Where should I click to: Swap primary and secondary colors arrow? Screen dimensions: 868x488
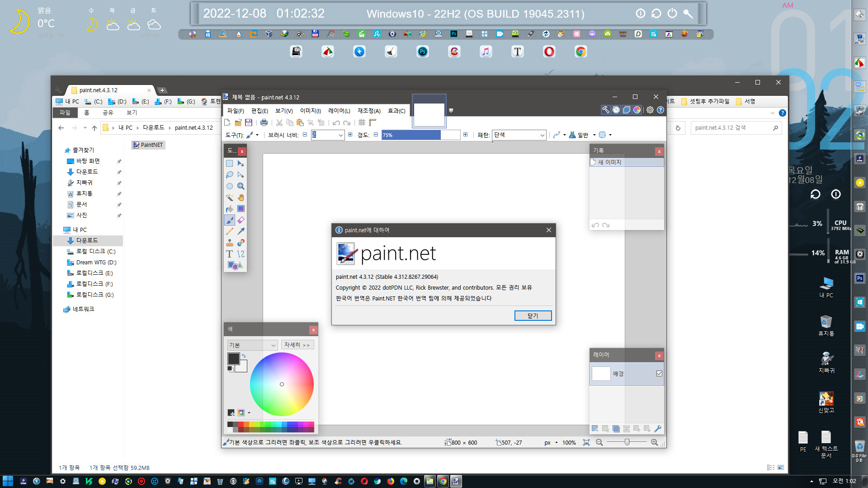pos(244,356)
